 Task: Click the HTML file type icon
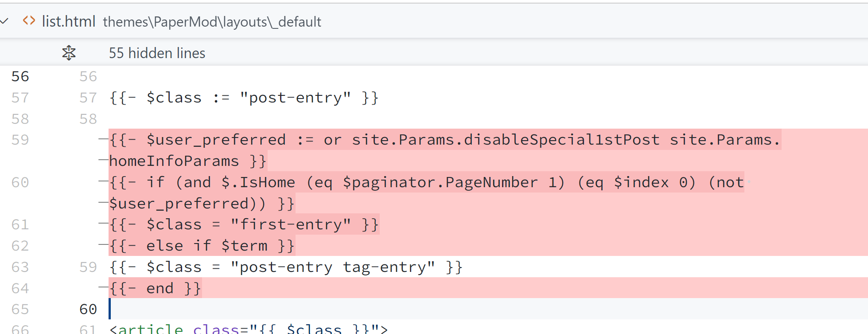pos(29,21)
